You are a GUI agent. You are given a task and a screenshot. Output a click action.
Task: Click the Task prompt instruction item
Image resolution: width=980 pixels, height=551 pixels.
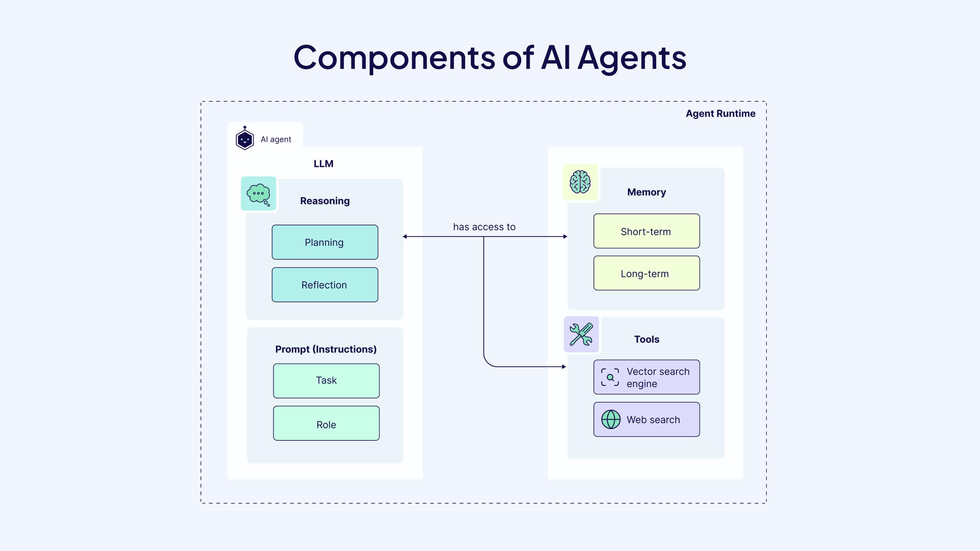click(x=326, y=381)
